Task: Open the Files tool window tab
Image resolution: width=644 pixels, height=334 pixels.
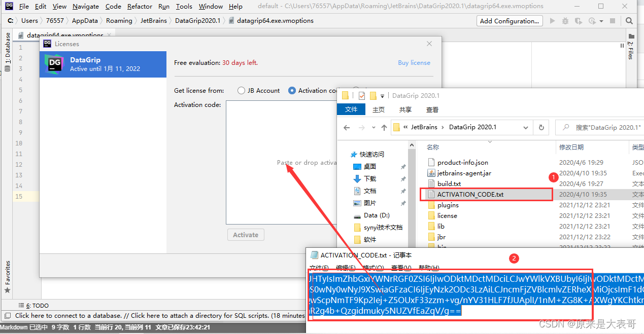Action: coord(631,47)
